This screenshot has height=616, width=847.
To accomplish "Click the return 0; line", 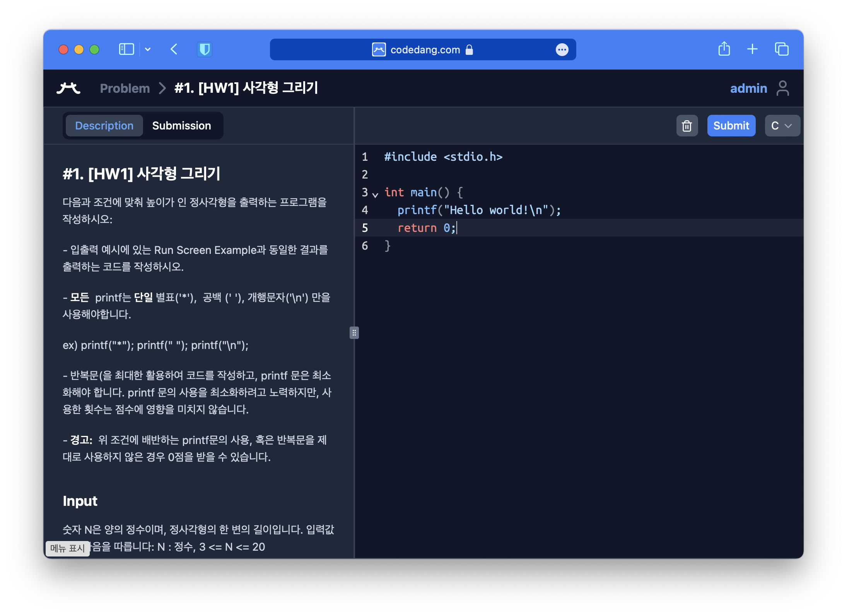I will 427,228.
